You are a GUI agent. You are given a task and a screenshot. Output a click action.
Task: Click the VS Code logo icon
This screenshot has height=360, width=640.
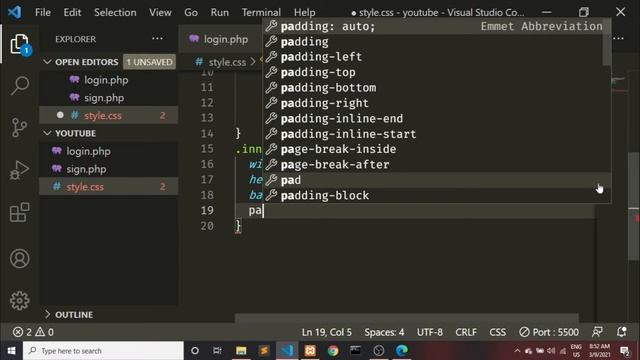tap(14, 12)
